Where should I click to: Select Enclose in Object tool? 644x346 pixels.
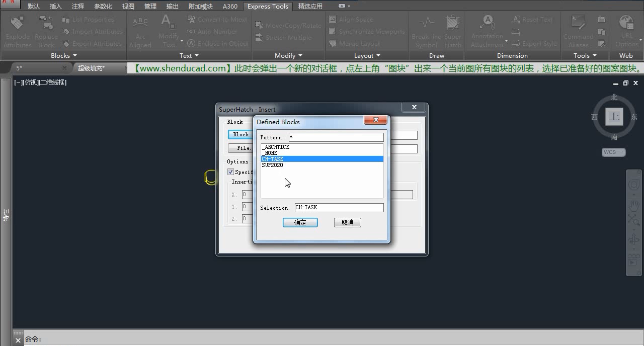tap(217, 44)
